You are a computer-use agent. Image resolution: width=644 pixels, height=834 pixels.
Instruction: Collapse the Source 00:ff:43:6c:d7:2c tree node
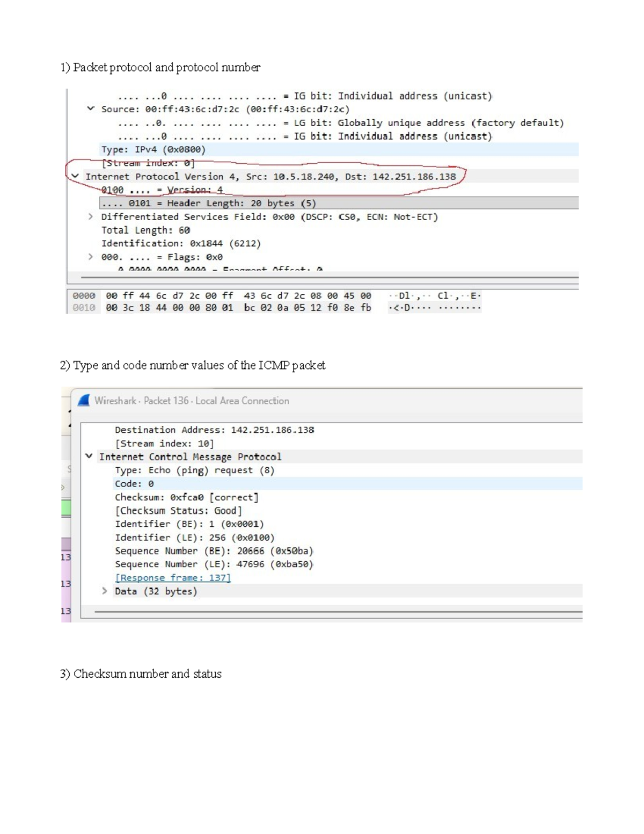(x=91, y=108)
